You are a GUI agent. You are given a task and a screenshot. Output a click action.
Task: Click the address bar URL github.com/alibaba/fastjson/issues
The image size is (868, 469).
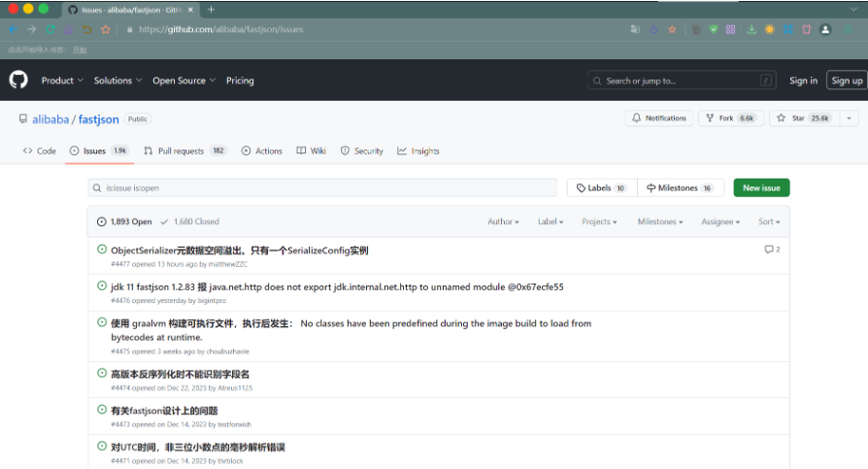(220, 29)
